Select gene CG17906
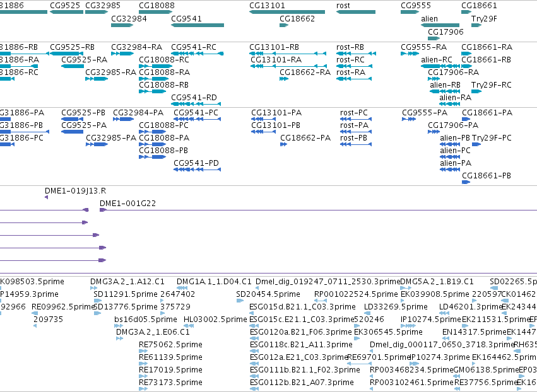The height and width of the screenshot is (392, 537). pos(434,38)
